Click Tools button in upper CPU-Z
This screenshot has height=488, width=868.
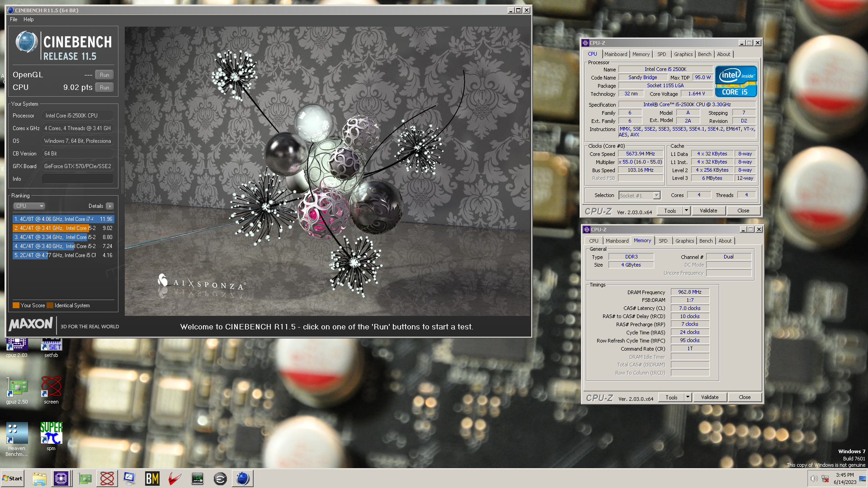670,211
